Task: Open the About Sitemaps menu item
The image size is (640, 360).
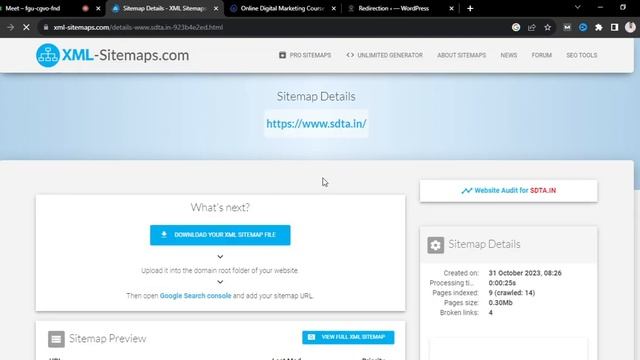Action: pos(462,55)
